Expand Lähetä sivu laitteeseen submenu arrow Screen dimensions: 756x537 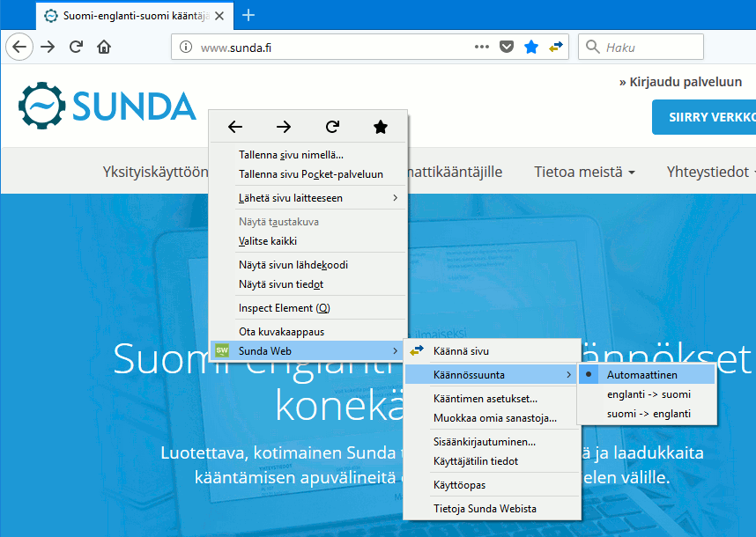point(396,197)
